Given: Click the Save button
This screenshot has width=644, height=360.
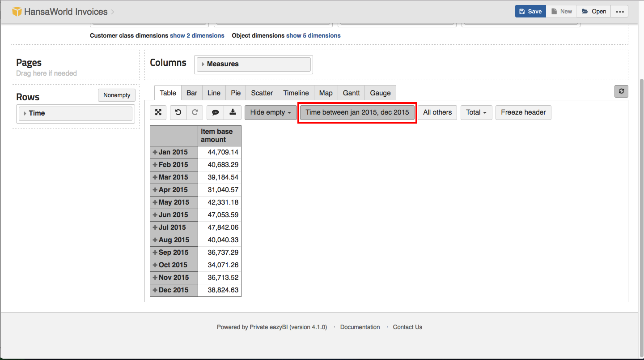Looking at the screenshot, I should (x=530, y=12).
